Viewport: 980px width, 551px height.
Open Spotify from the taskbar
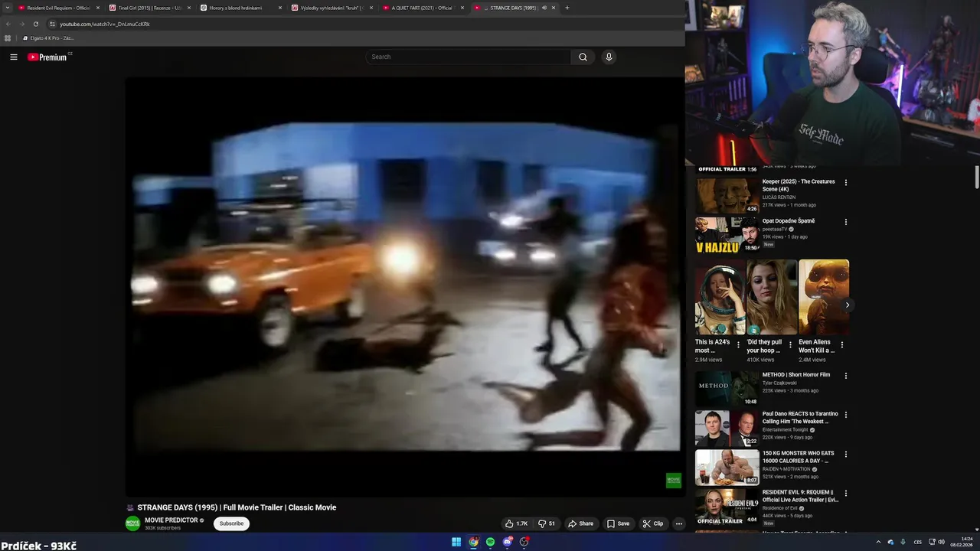point(490,542)
